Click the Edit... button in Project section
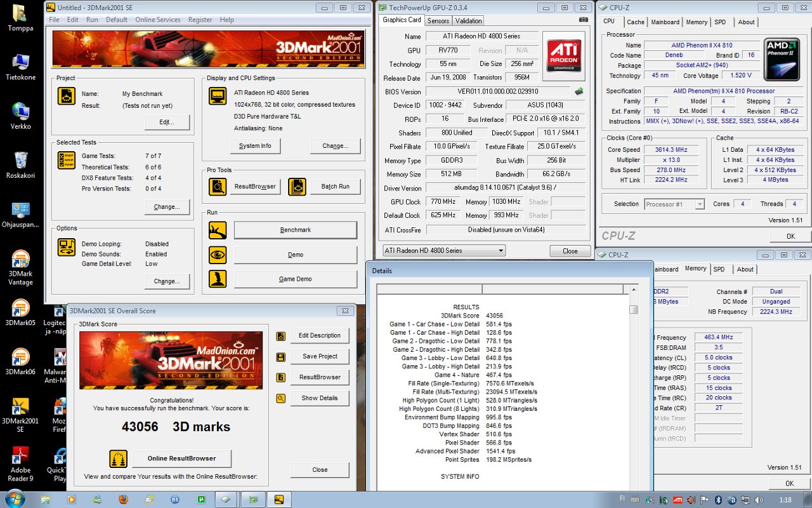 [167, 122]
